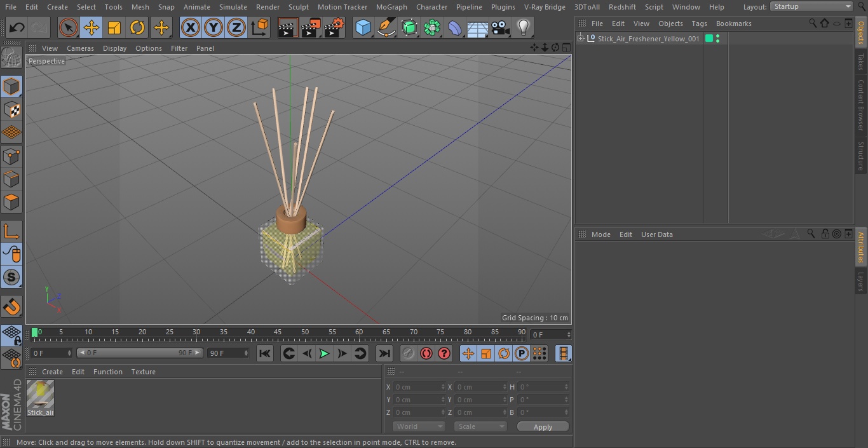This screenshot has height=448, width=868.
Task: Open Attributes Mode menu
Action: [600, 234]
